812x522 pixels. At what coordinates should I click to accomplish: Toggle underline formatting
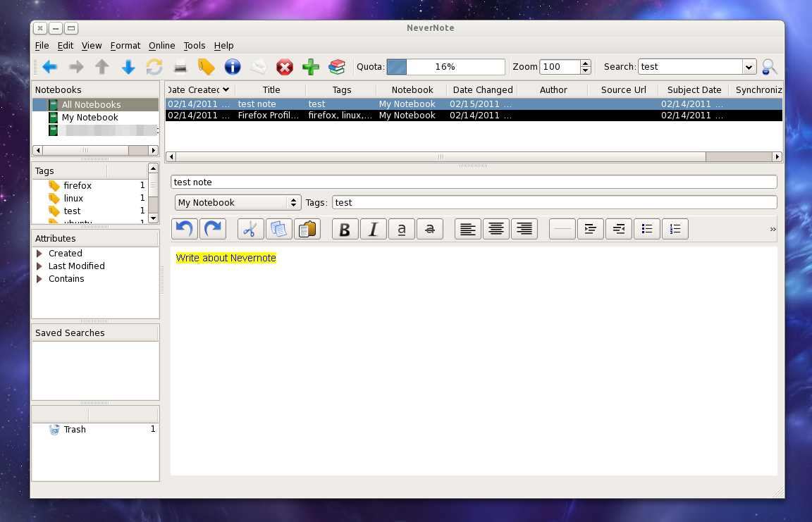point(401,229)
